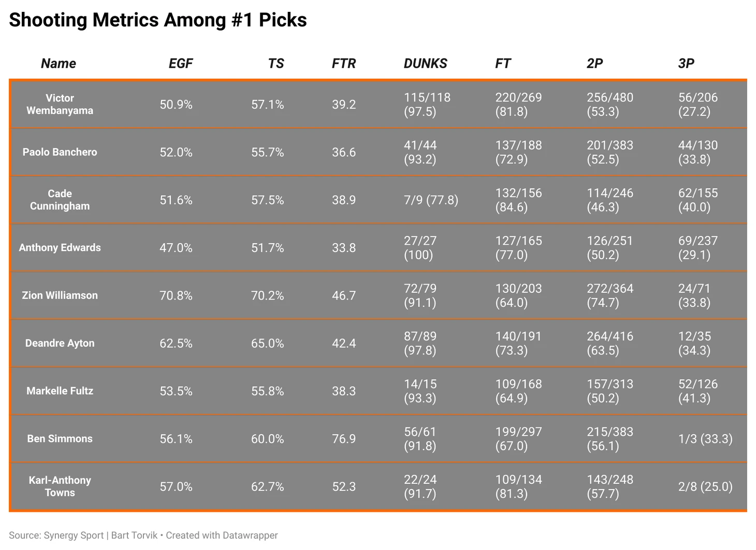756x550 pixels.
Task: Select the FTR column header
Action: click(344, 64)
